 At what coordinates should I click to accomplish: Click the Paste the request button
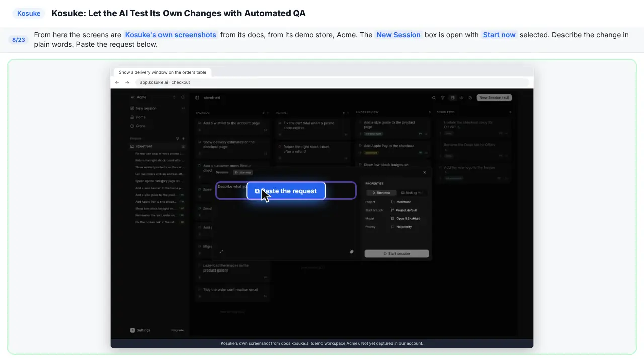click(x=286, y=191)
